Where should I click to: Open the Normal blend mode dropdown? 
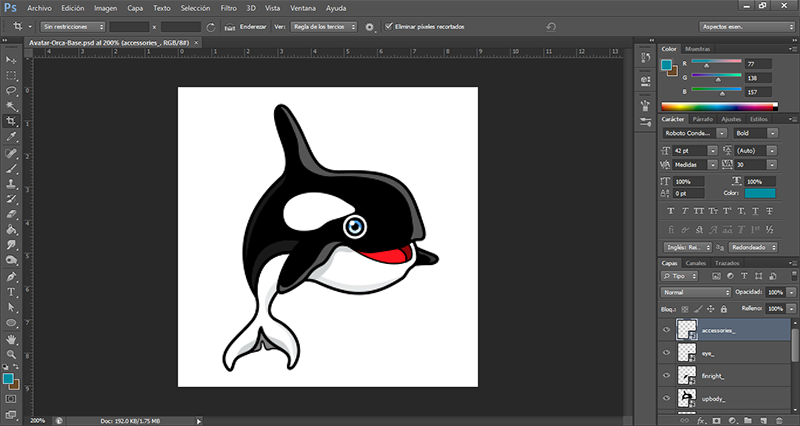[696, 292]
